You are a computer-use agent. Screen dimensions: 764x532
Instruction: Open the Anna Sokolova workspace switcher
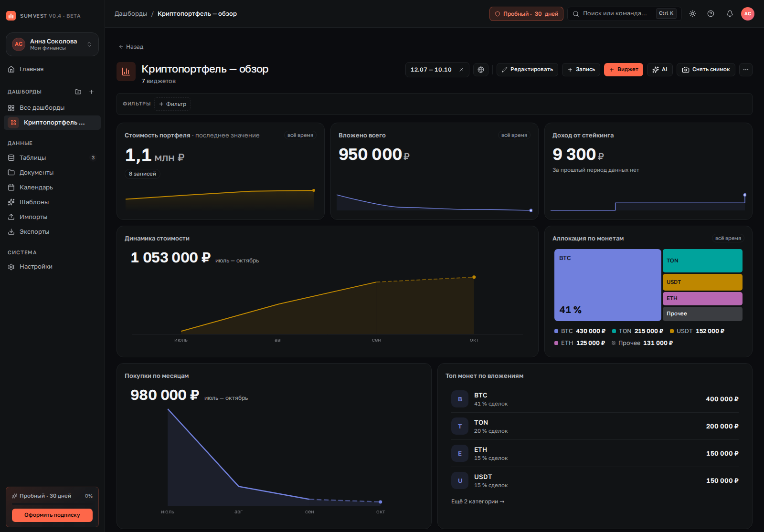click(52, 44)
